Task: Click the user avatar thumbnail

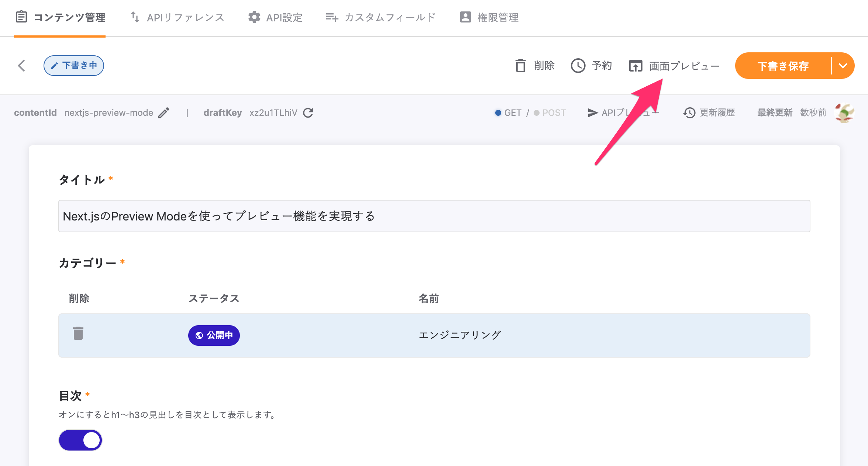Action: [844, 113]
